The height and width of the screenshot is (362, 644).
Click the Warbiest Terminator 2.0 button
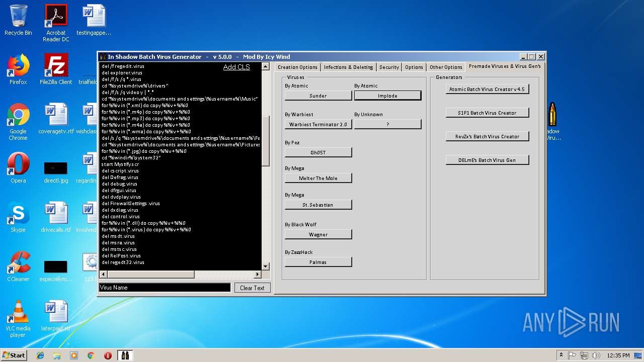point(318,124)
